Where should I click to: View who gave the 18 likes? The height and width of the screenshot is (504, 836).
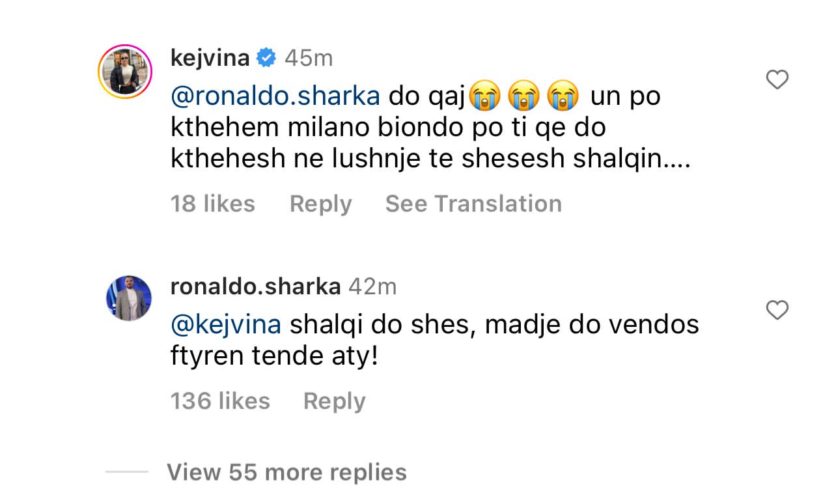click(x=212, y=204)
